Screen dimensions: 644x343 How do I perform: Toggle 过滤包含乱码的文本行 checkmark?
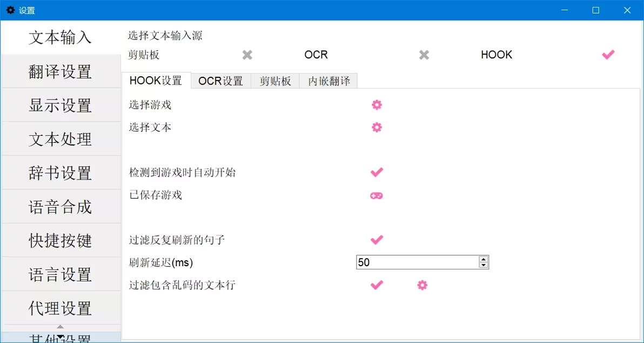point(377,285)
